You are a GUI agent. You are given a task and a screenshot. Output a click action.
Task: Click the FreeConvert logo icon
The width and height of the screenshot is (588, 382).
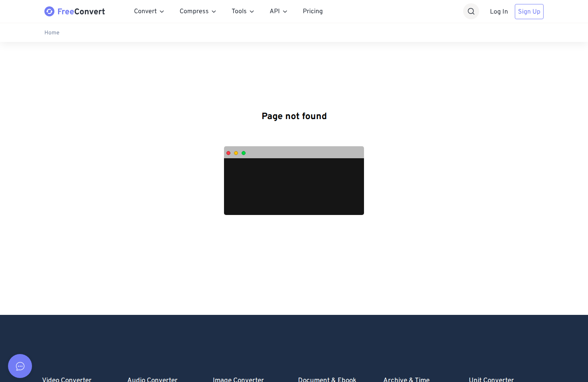tap(49, 12)
